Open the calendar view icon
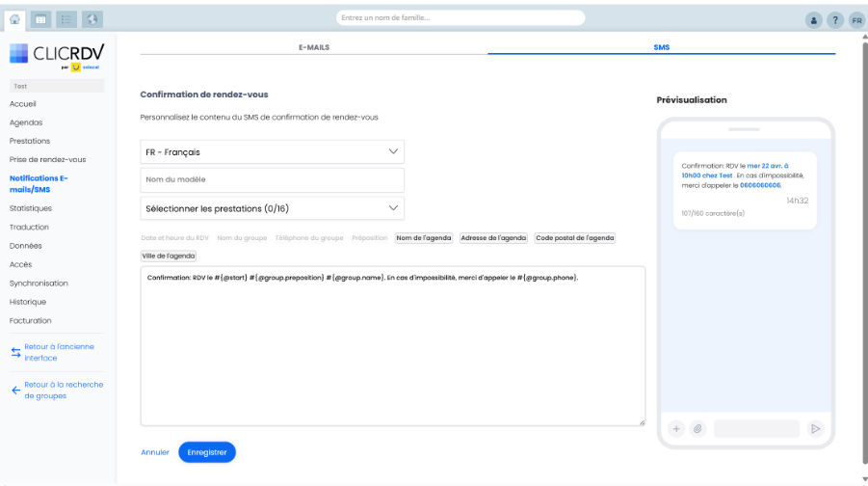The height and width of the screenshot is (486, 868). click(40, 18)
